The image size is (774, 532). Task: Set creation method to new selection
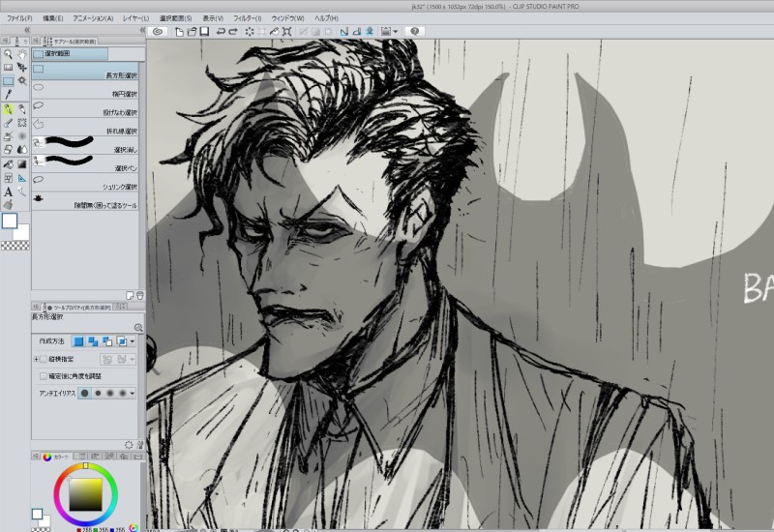[x=78, y=341]
